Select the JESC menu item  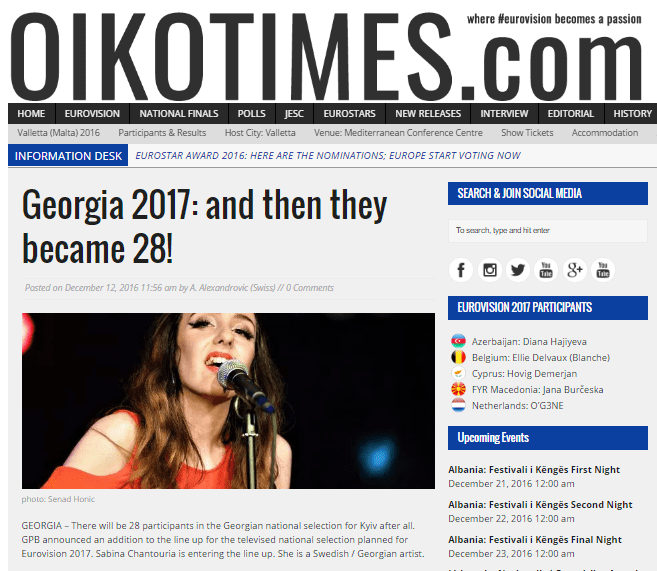[x=294, y=114]
